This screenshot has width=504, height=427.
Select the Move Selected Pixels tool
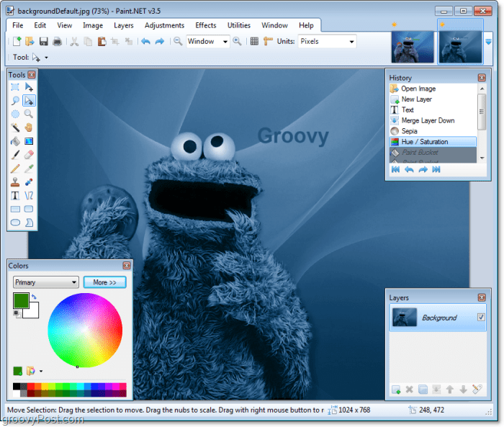point(29,87)
